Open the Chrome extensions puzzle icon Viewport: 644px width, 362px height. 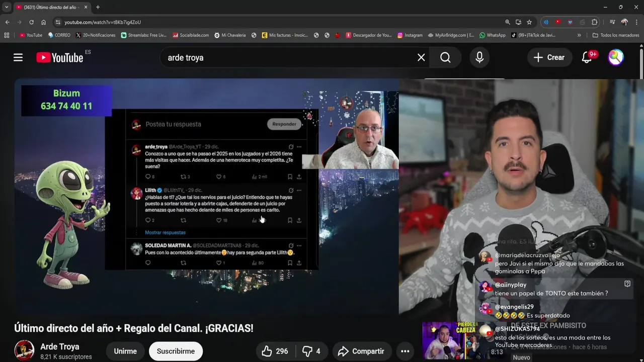pyautogui.click(x=594, y=22)
